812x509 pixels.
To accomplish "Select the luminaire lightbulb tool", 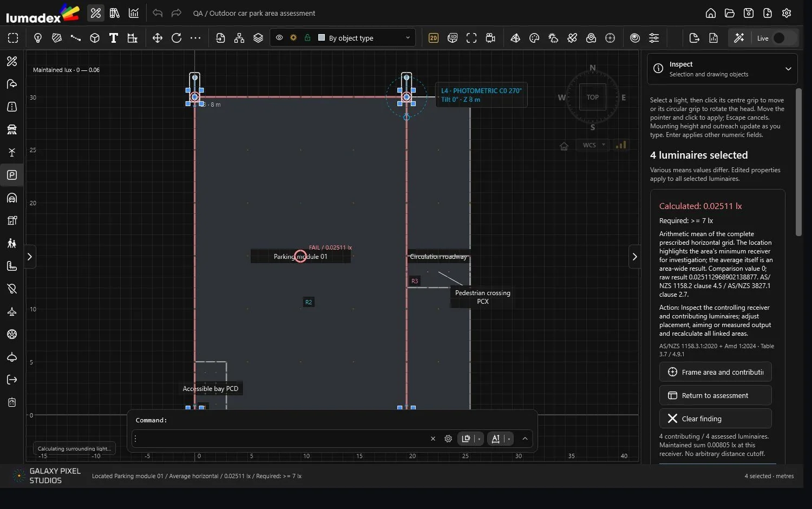I will [38, 38].
